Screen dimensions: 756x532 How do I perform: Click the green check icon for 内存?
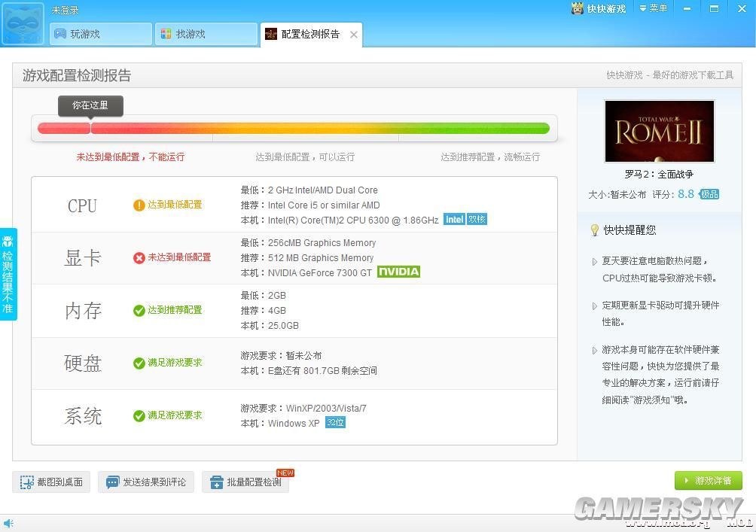[139, 310]
